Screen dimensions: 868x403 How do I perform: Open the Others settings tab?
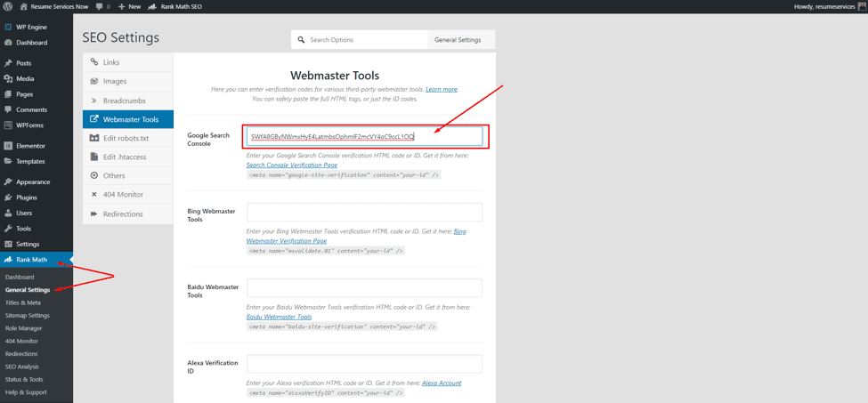coord(128,176)
